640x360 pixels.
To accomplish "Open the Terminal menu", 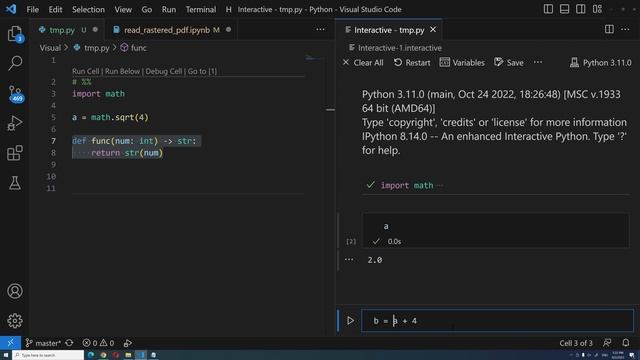I will pos(200,9).
